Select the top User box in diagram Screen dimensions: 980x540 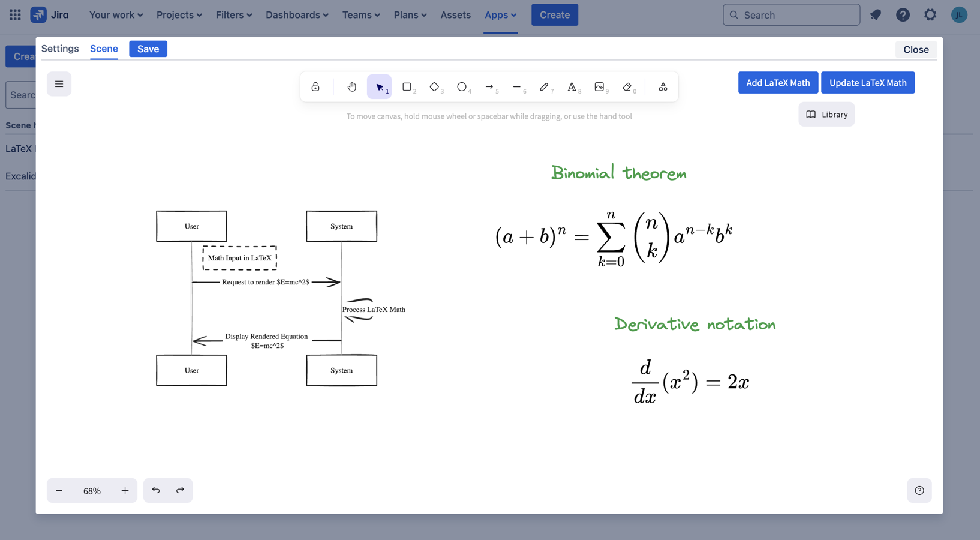[192, 226]
